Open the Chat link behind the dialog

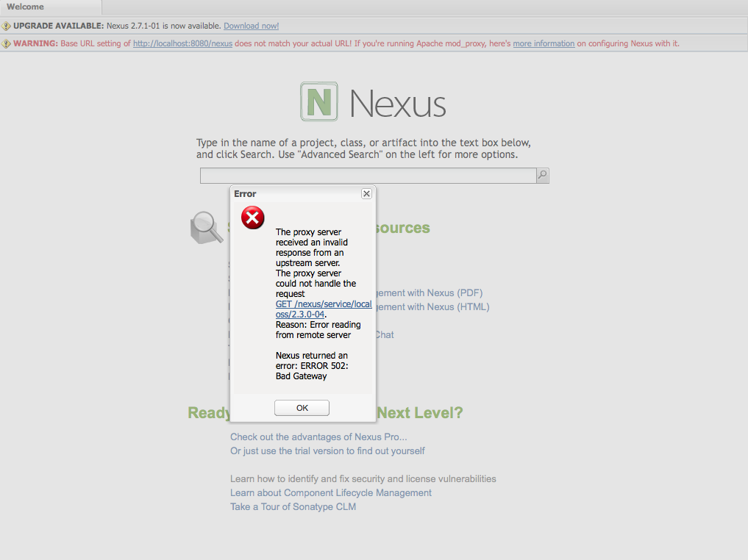pyautogui.click(x=385, y=334)
